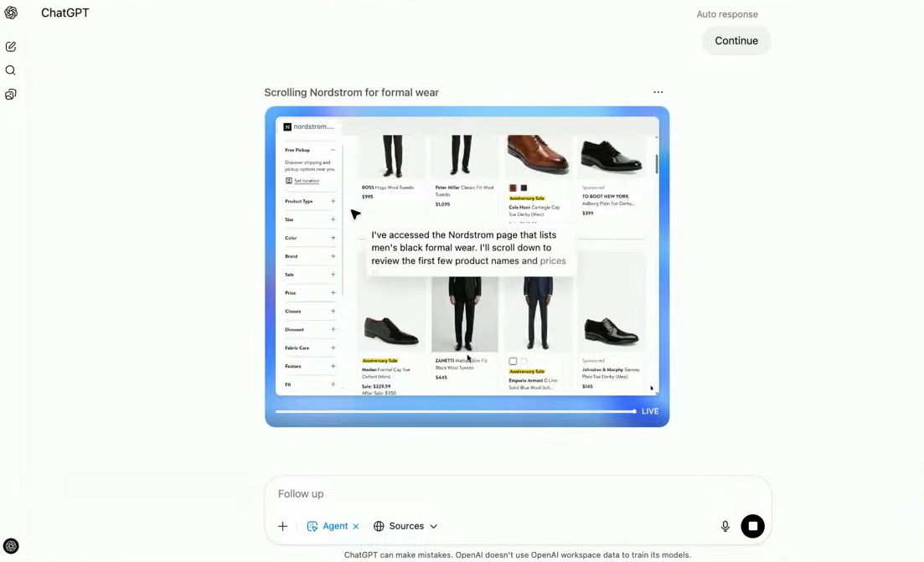
Task: Expand the Fit filter
Action: pyautogui.click(x=333, y=384)
